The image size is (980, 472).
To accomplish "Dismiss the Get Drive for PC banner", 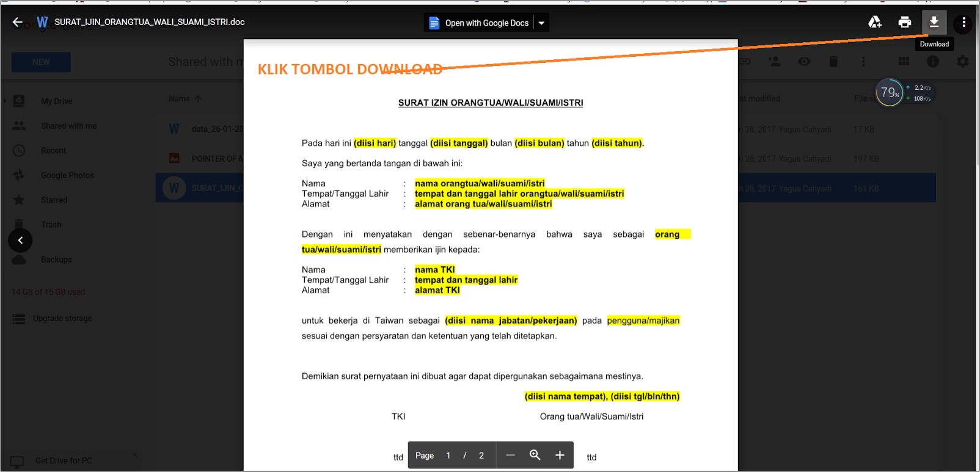I will [x=134, y=455].
